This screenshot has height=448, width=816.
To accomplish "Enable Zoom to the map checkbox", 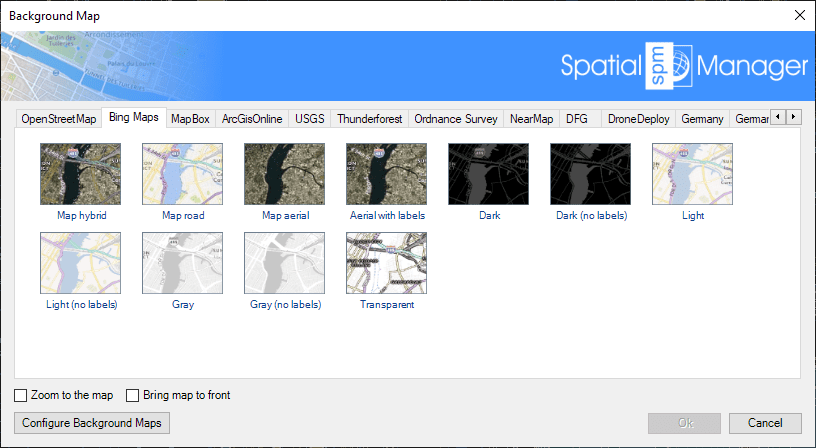I will (21, 395).
